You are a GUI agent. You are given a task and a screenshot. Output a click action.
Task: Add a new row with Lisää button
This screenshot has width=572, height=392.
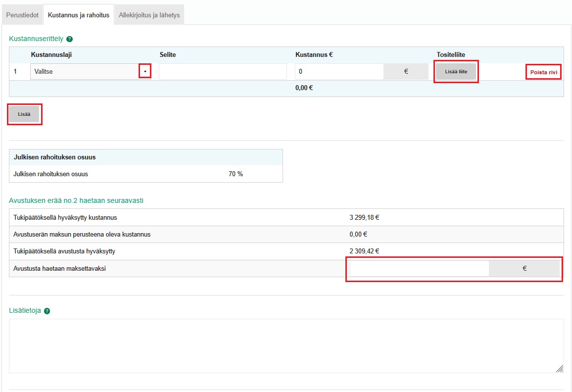24,114
